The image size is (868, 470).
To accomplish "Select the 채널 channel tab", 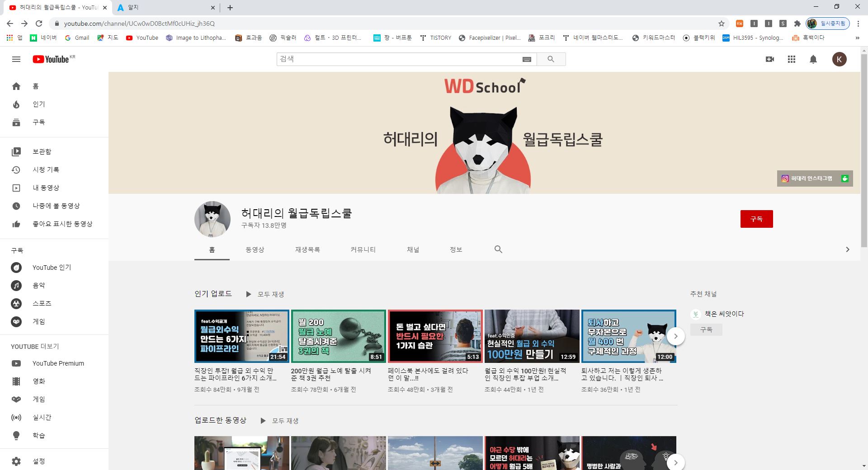I will 413,249.
